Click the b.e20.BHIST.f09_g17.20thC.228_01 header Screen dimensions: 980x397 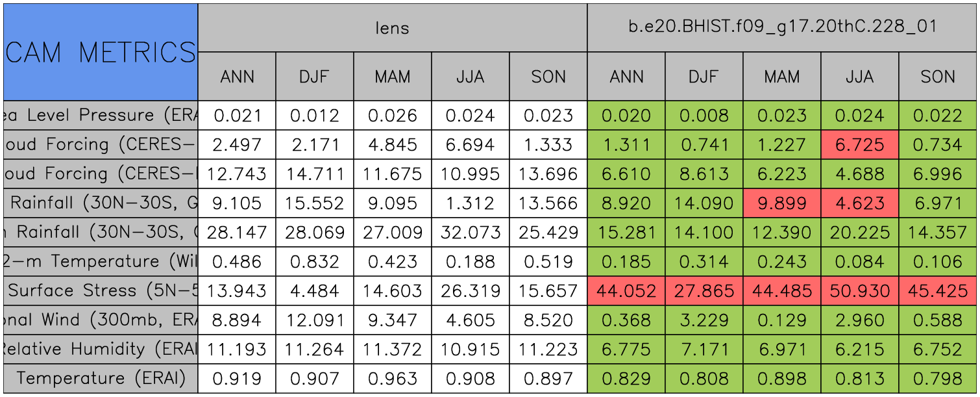[782, 27]
